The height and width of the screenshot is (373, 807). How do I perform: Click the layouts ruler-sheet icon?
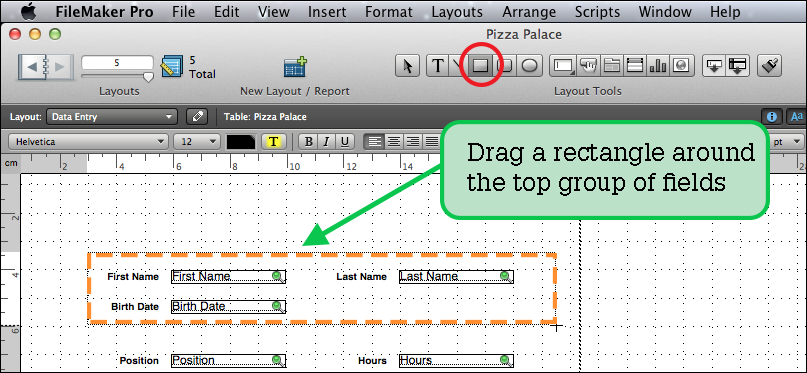(172, 67)
